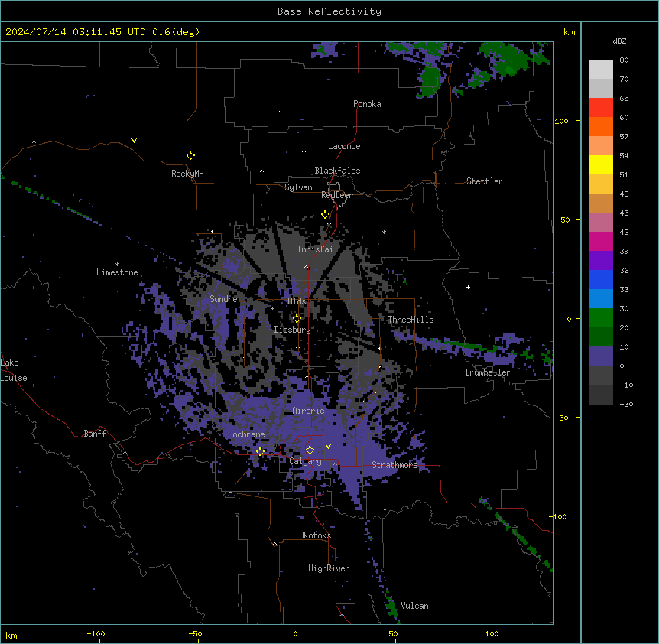Click the Banff map label

[95, 434]
